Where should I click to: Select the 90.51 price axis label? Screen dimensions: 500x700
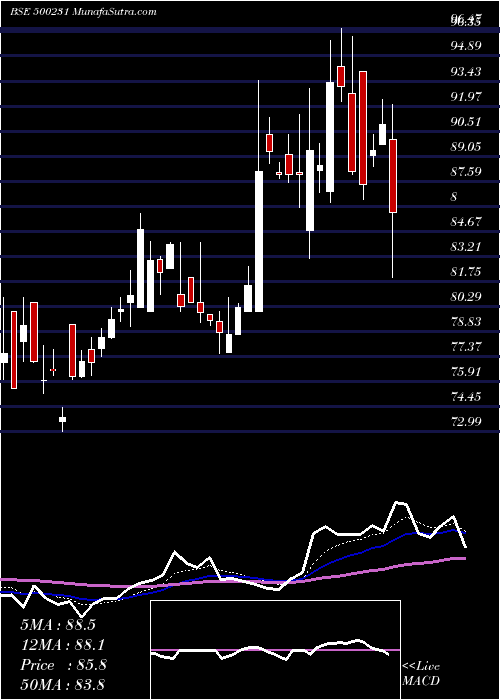coord(466,121)
